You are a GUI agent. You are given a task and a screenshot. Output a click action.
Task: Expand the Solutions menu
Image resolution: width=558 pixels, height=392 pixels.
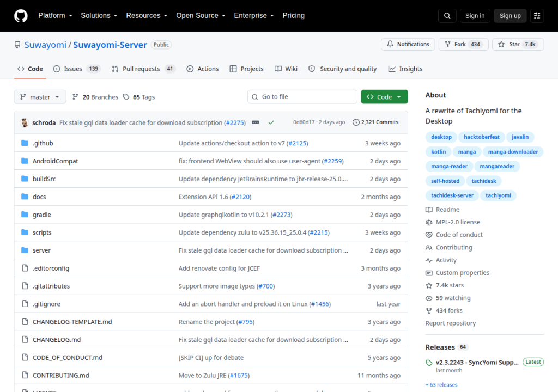coord(99,16)
